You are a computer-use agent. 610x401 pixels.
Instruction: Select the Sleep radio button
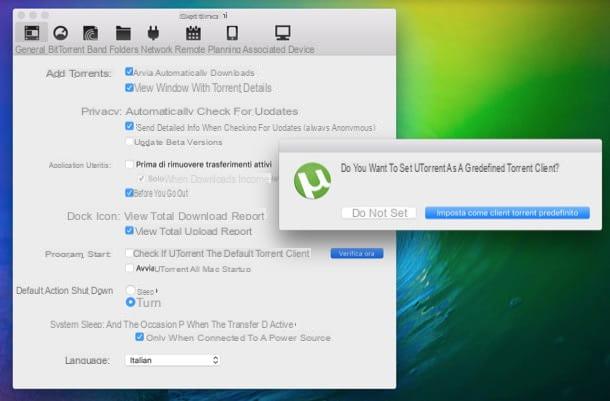tap(130, 290)
